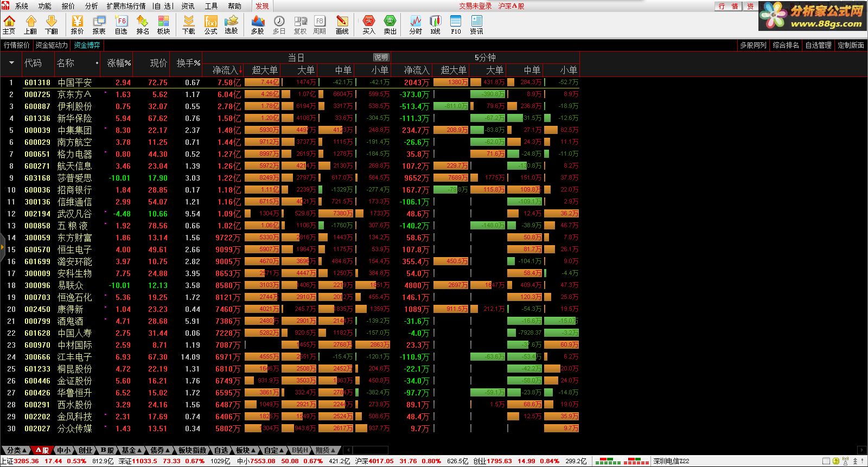Screen dimensions: 868x467
Task: Click the green 卖出 sell icon
Action: point(390,25)
